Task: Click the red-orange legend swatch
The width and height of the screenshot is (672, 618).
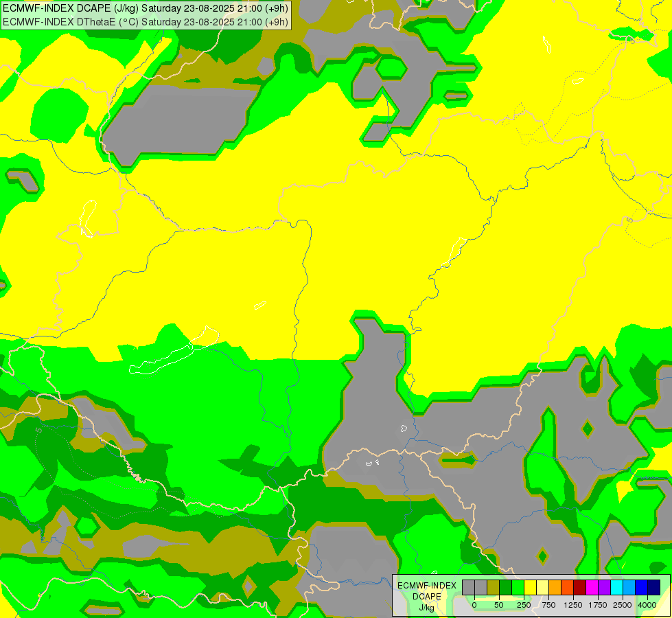Action: click(568, 587)
